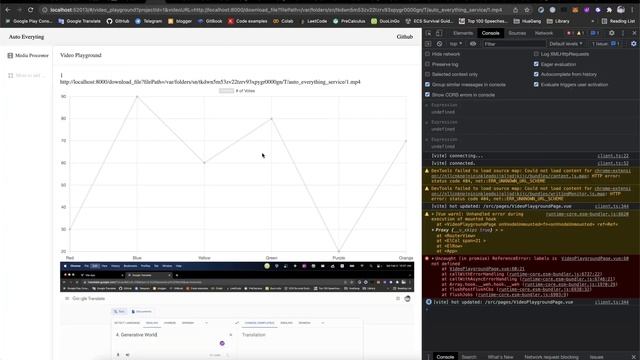Enable Hide network checkbox
Viewport: 640px width, 360px height.
pos(427,54)
